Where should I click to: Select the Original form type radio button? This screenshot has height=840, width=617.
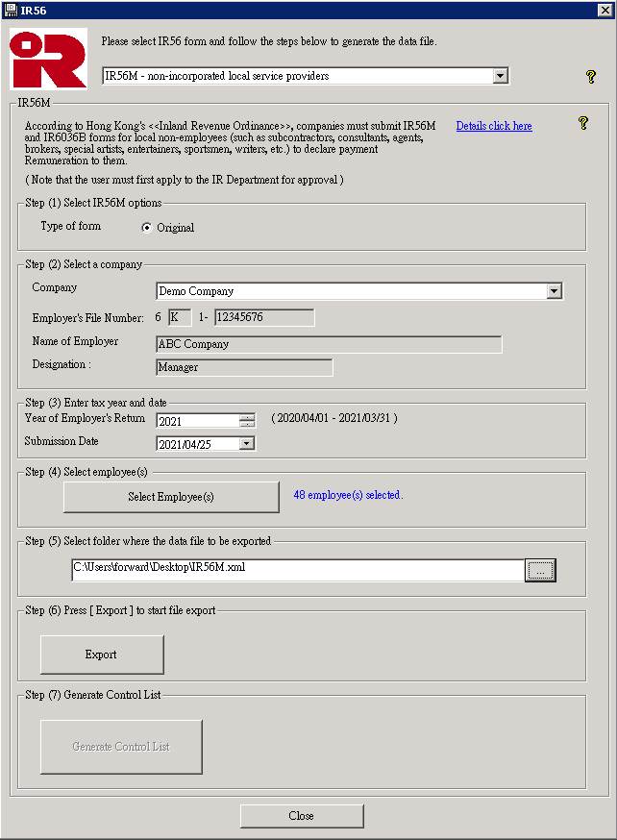(147, 228)
